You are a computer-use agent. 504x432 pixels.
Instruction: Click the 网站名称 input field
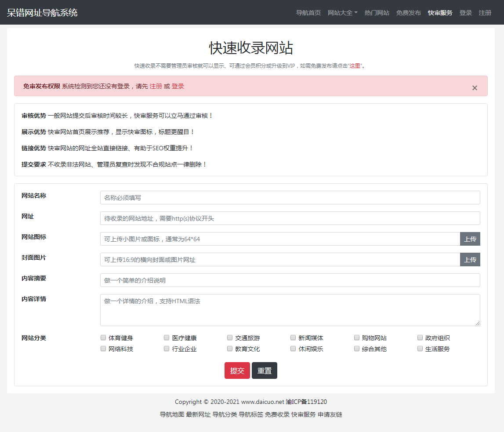tap(290, 197)
